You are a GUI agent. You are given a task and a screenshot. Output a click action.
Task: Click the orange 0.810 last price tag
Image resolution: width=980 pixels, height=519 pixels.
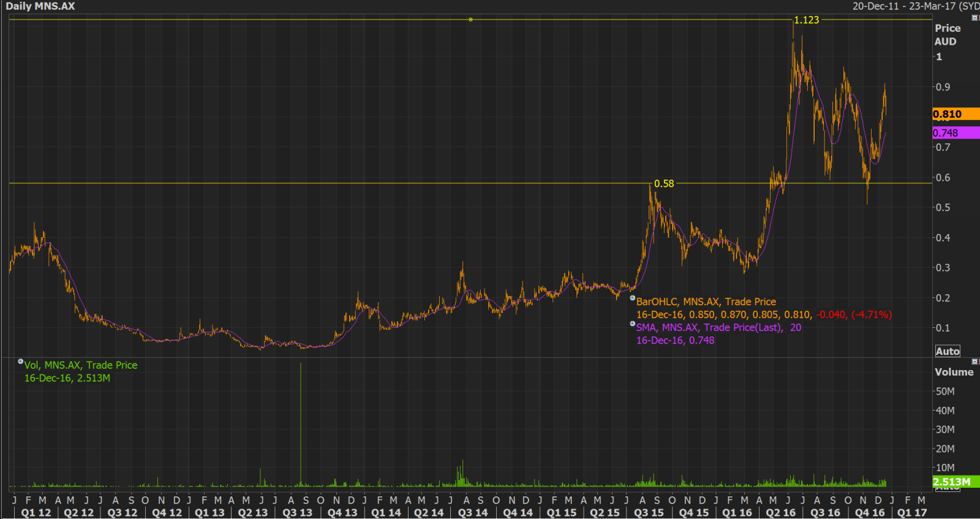[x=956, y=114]
